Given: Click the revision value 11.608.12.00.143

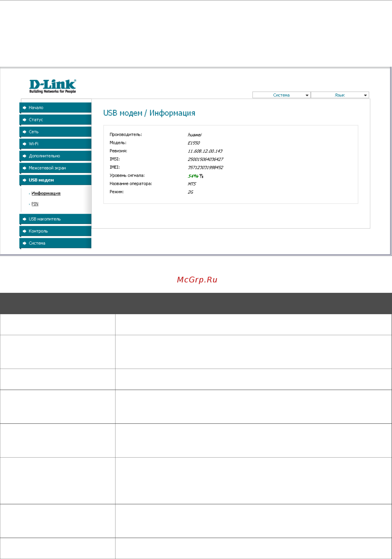Looking at the screenshot, I should 205,151.
